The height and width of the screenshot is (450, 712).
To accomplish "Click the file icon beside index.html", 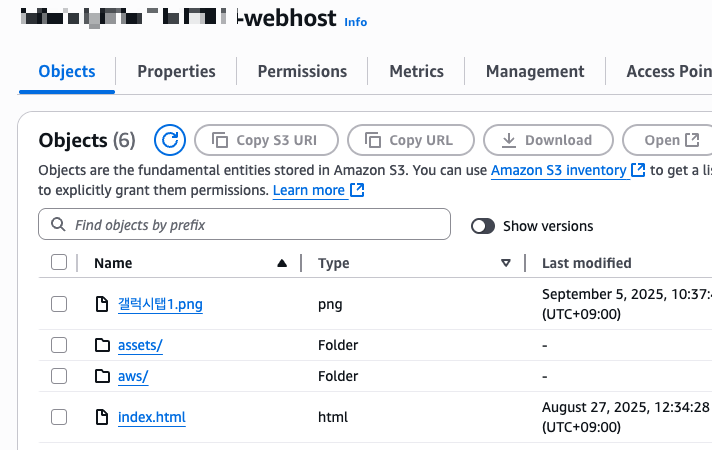I will 102,417.
